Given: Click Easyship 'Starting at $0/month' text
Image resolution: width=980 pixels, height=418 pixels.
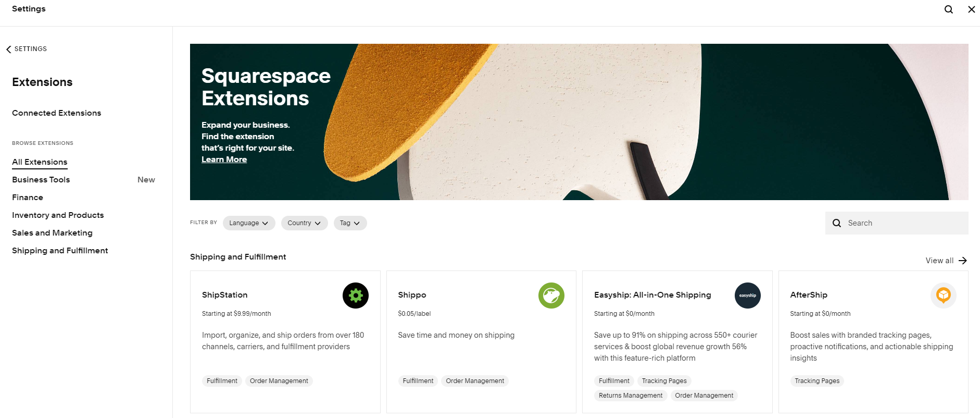Looking at the screenshot, I should coord(624,314).
